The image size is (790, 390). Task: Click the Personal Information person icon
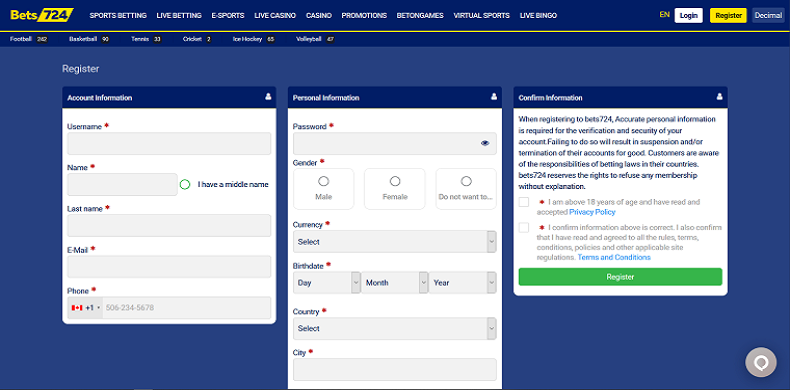[x=494, y=97]
